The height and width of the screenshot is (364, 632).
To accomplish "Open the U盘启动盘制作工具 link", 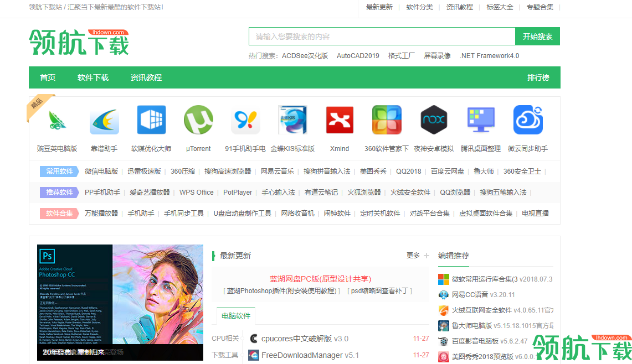I will point(242,213).
